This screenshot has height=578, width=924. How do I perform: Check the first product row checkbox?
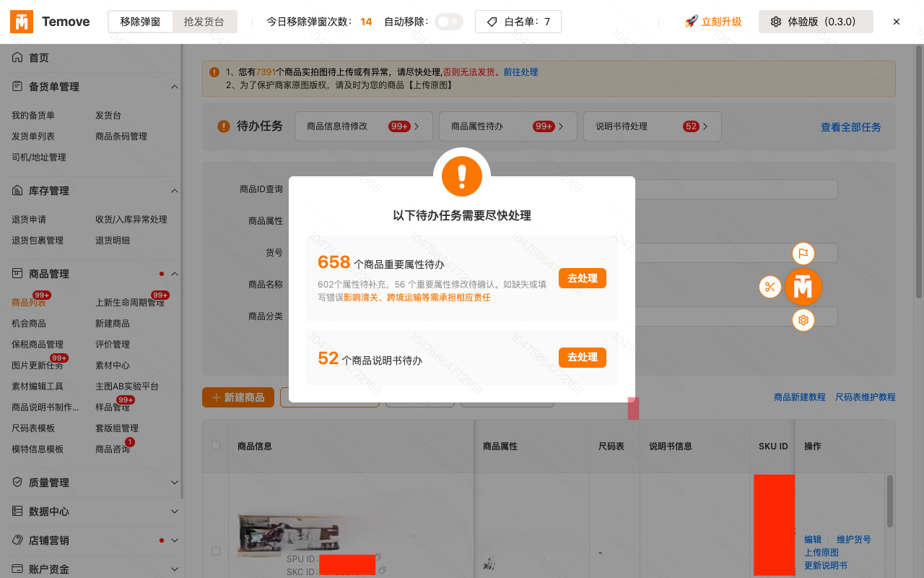point(215,551)
